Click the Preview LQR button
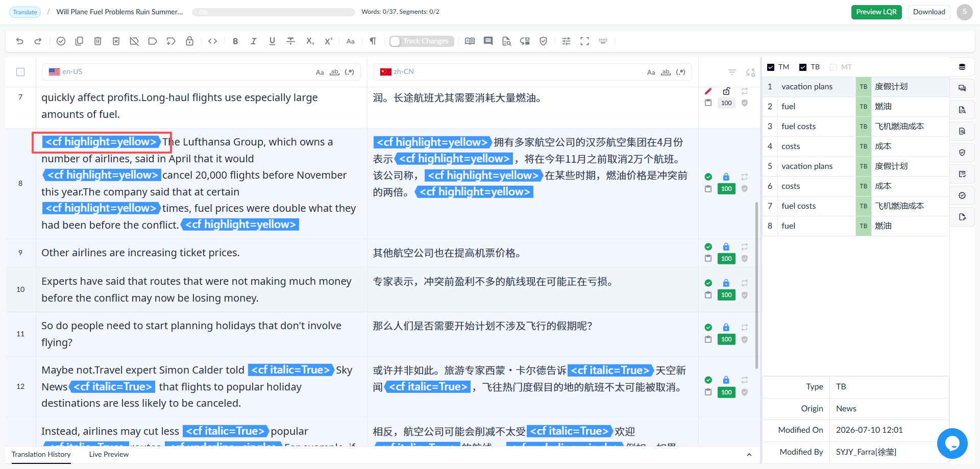 point(876,12)
